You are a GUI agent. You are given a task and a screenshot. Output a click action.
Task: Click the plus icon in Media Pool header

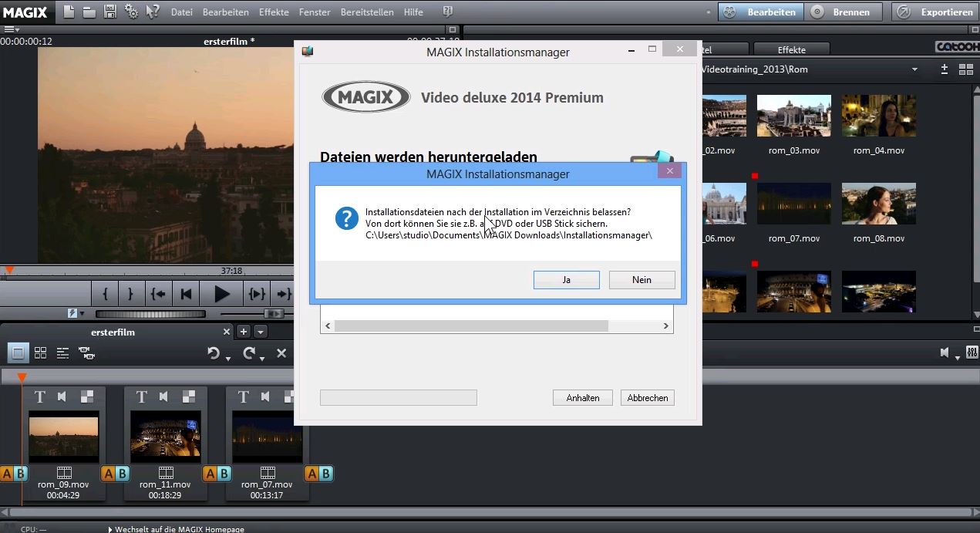coord(945,69)
